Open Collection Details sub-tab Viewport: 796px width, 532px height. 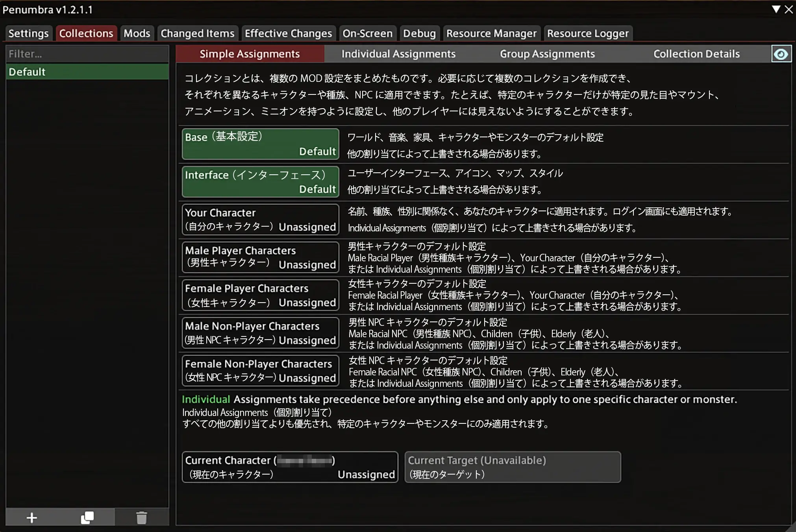(696, 54)
